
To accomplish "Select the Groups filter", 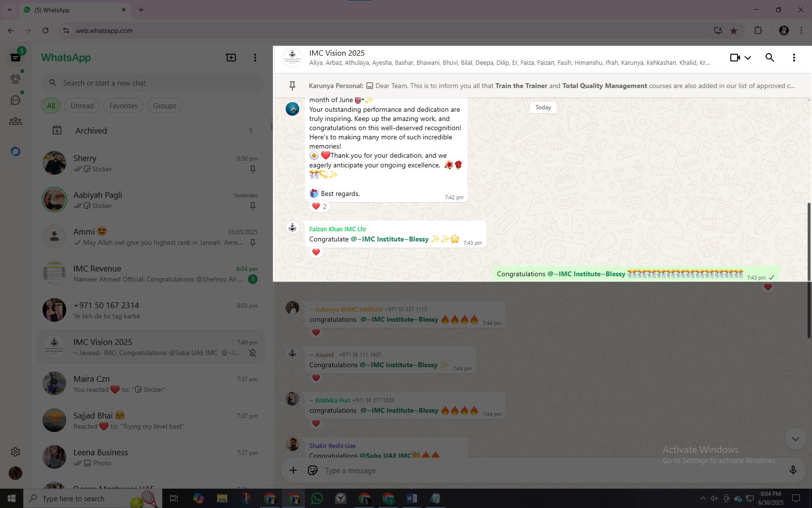I will click(x=165, y=105).
